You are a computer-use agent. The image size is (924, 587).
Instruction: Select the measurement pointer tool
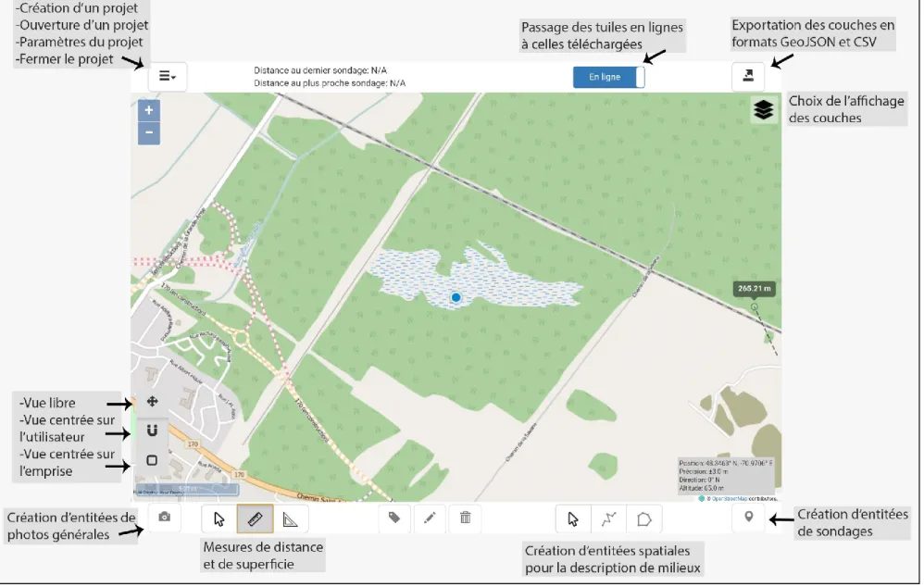tap(219, 519)
